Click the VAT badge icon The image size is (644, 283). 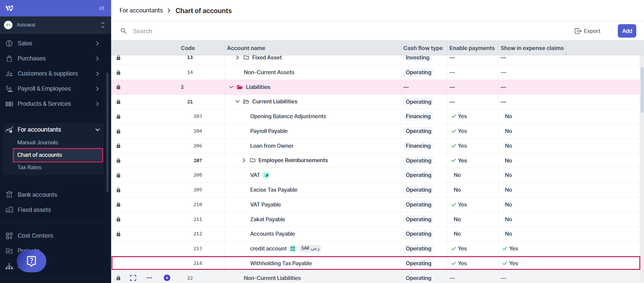pyautogui.click(x=266, y=175)
